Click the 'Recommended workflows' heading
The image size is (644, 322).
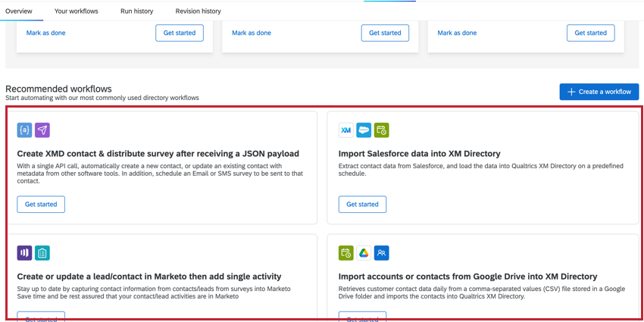[59, 89]
